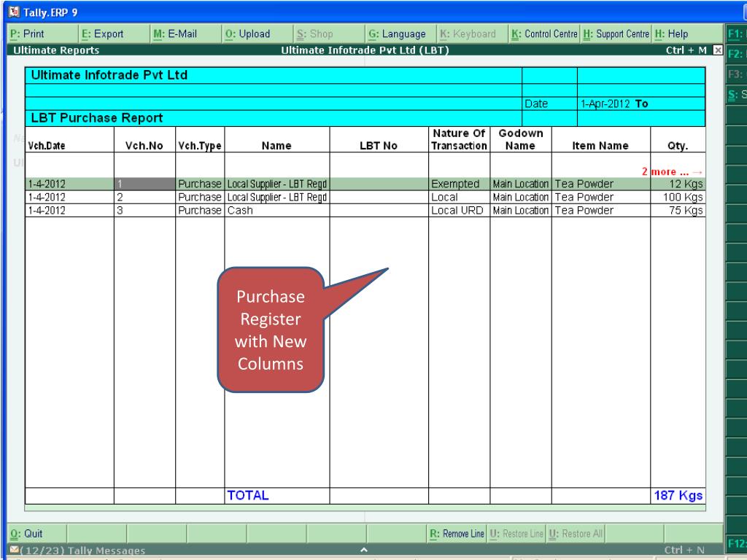
Task: Click the Main Location cell in the Exempted row
Action: coord(521,184)
